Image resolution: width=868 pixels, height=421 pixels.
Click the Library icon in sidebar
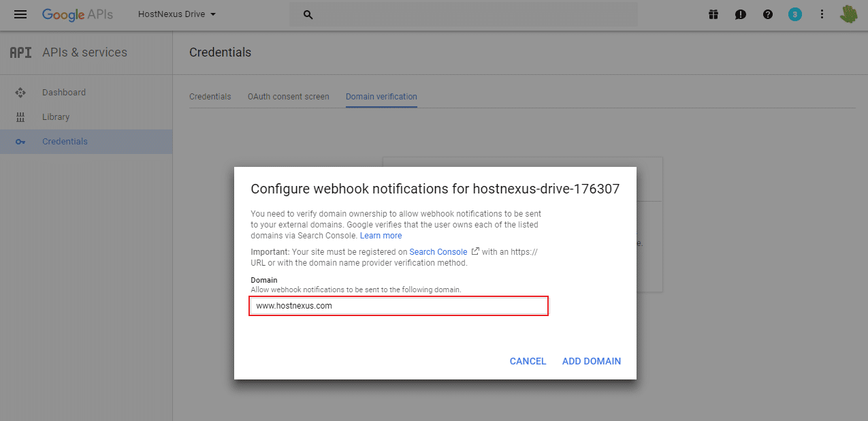click(x=20, y=117)
